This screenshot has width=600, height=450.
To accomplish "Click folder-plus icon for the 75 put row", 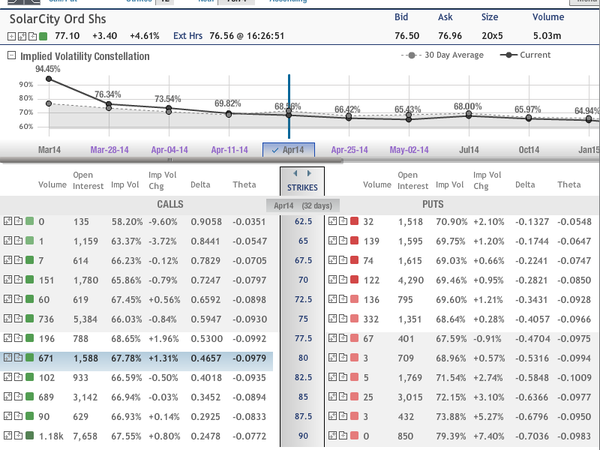I will [x=343, y=319].
